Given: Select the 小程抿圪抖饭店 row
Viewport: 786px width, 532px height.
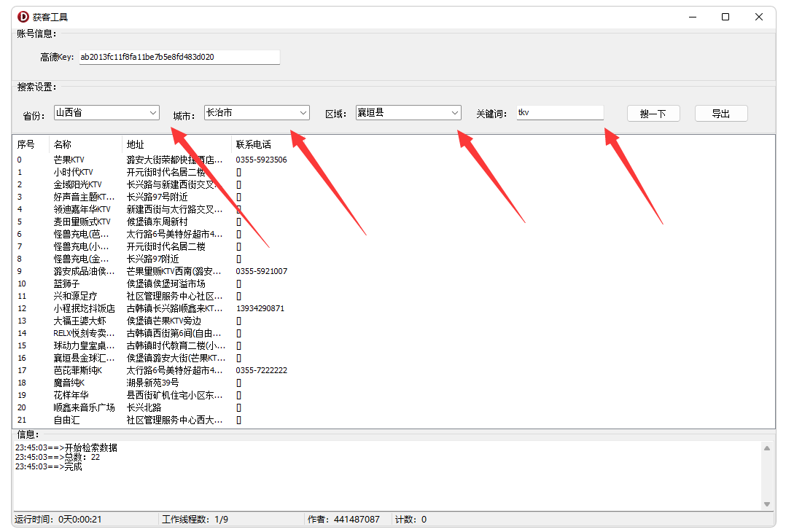Looking at the screenshot, I should [x=84, y=308].
